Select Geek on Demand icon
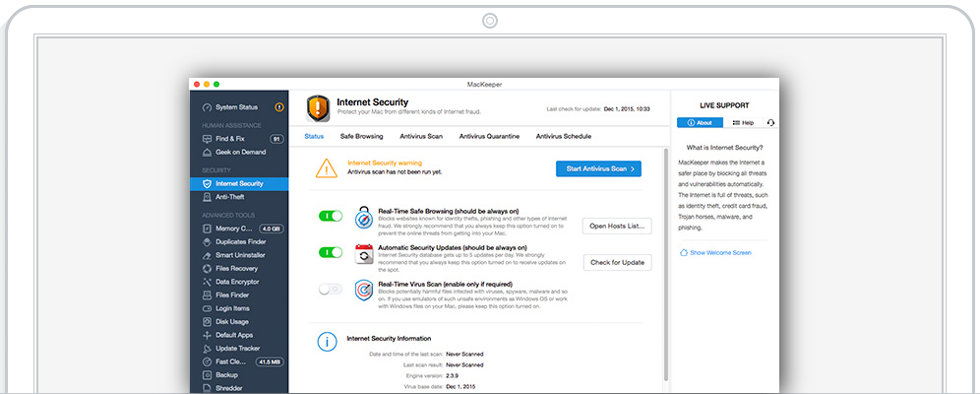Viewport: 980px width, 394px height. pos(207,152)
